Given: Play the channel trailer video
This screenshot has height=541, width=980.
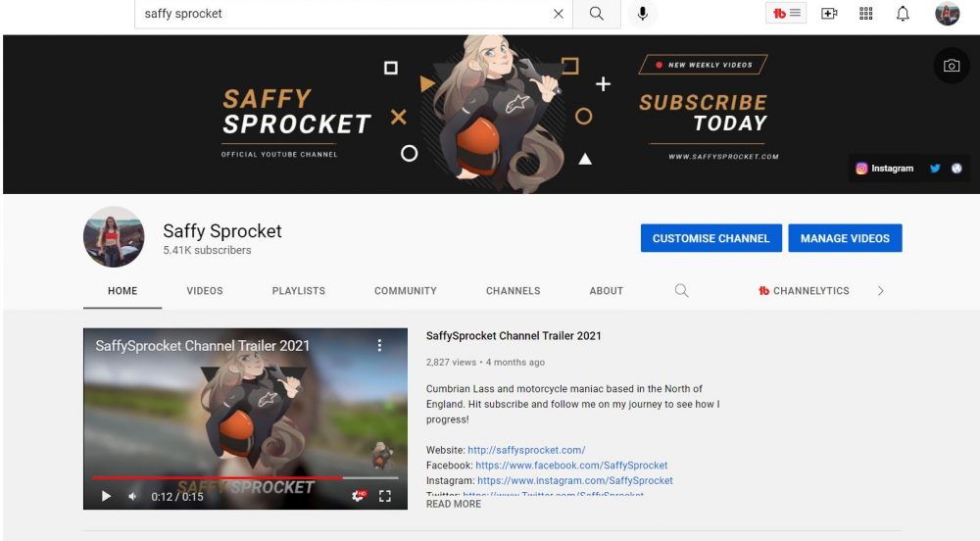Looking at the screenshot, I should 106,496.
